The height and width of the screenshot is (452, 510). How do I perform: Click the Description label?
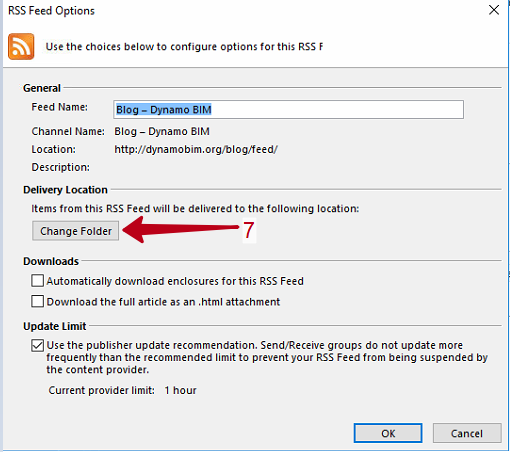(x=60, y=167)
